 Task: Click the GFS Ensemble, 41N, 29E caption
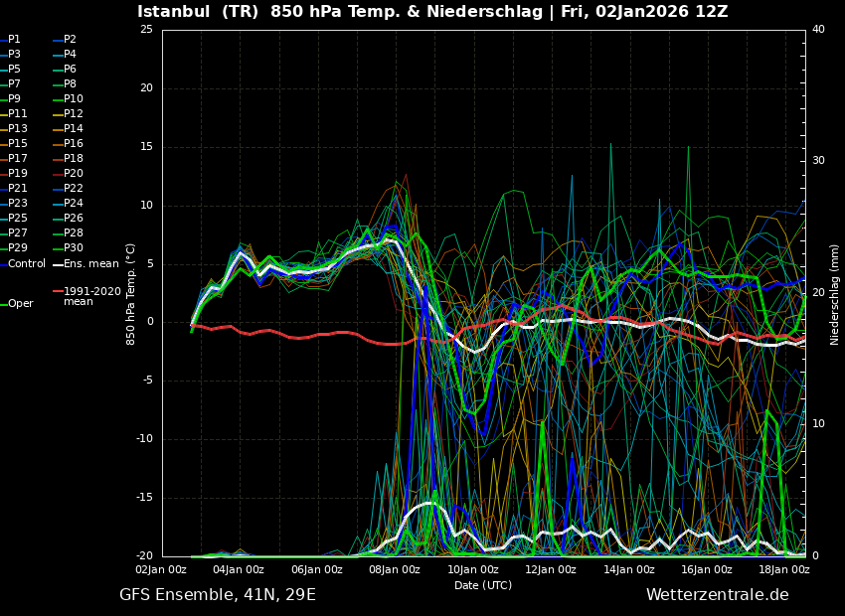218,595
